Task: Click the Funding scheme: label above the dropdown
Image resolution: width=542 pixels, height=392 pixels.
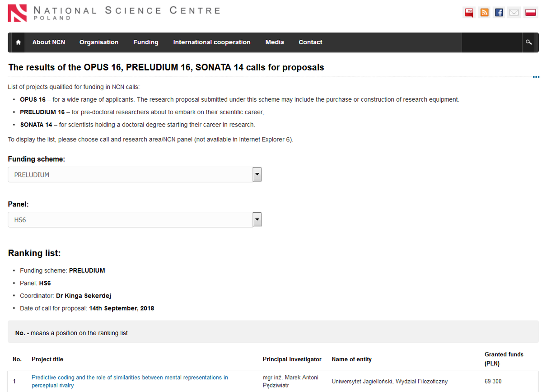Action: [x=37, y=159]
